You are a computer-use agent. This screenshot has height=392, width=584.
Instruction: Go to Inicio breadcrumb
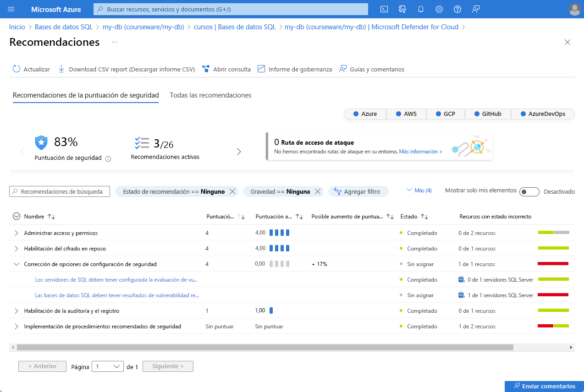tap(17, 27)
